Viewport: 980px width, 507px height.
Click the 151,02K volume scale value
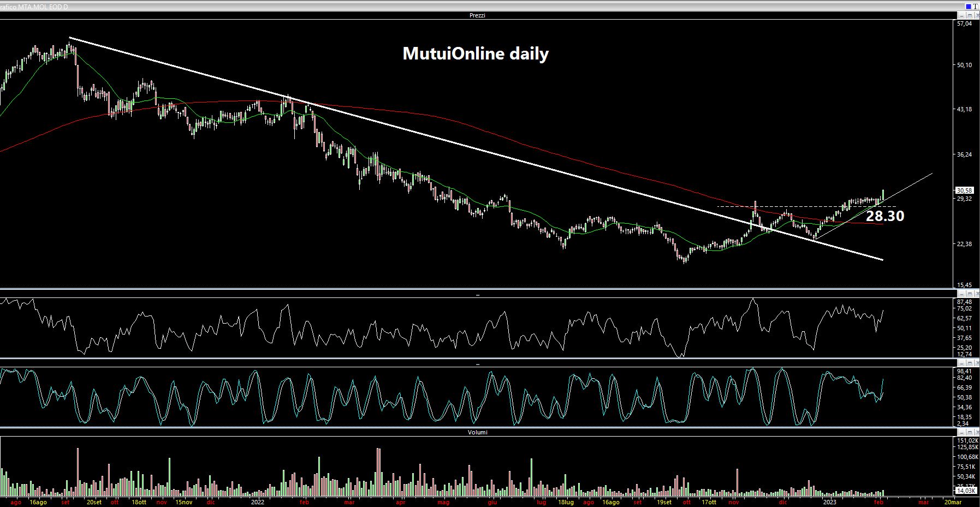pos(967,440)
